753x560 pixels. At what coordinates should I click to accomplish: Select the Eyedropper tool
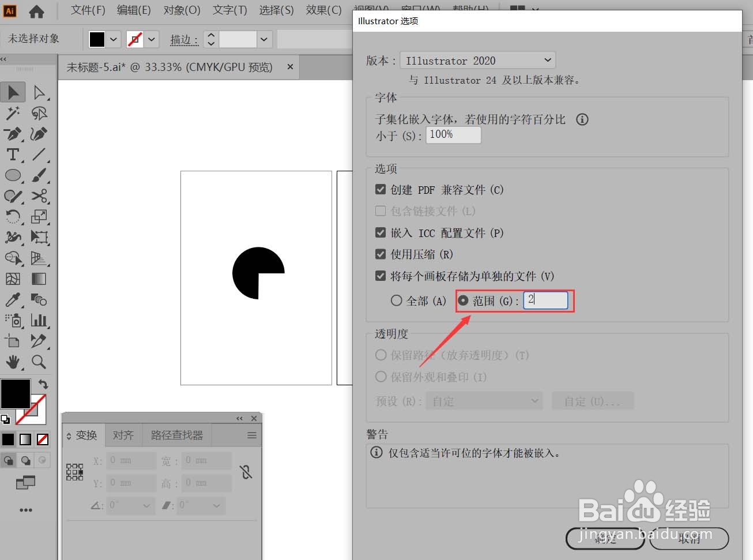pos(13,300)
